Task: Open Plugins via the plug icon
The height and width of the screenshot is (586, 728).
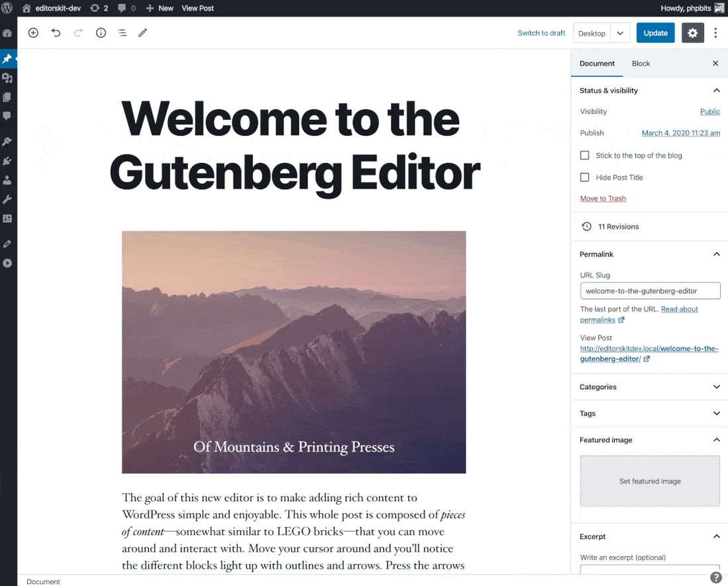Action: point(7,161)
